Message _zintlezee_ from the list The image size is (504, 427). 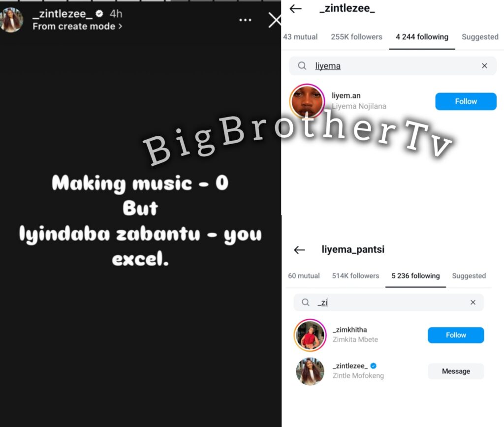[455, 371]
